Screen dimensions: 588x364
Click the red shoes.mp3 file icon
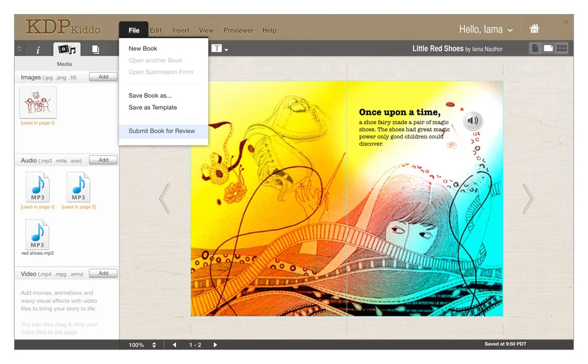(38, 235)
